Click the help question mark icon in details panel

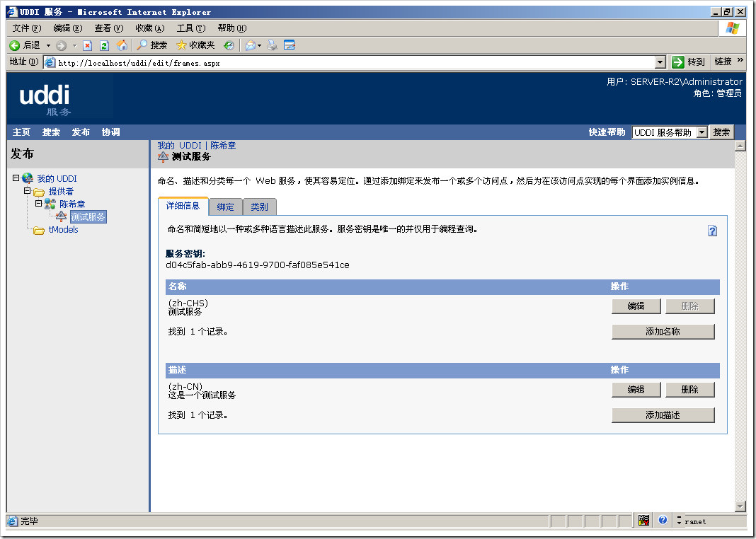point(712,231)
